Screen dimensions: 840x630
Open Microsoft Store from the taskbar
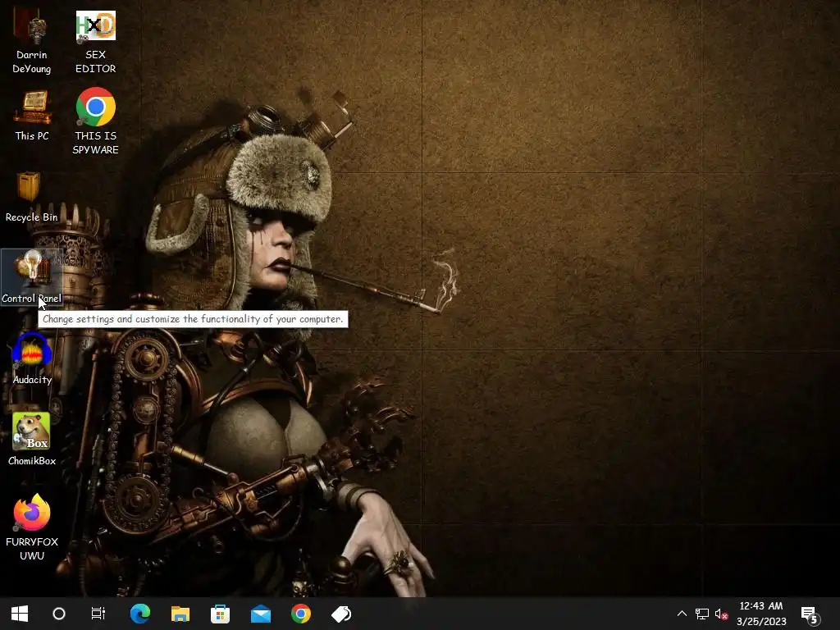click(220, 614)
